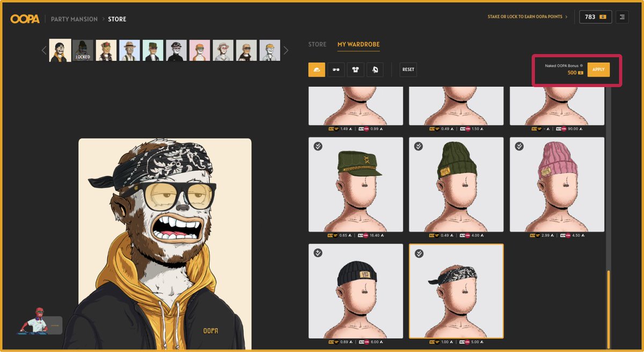
Task: Click the large avatar preview image
Action: [x=165, y=243]
